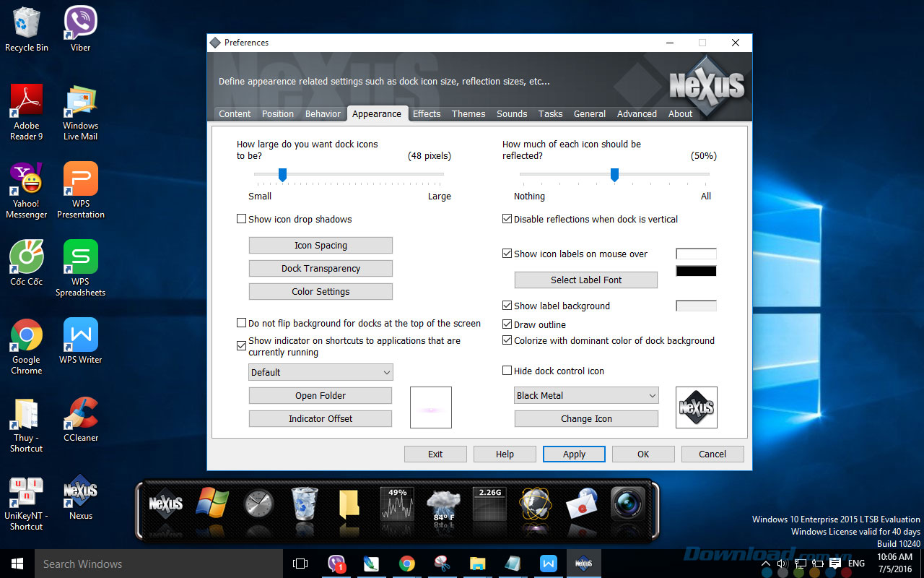Image resolution: width=924 pixels, height=578 pixels.
Task: Open Viber desktop shortcut
Action: [x=80, y=30]
